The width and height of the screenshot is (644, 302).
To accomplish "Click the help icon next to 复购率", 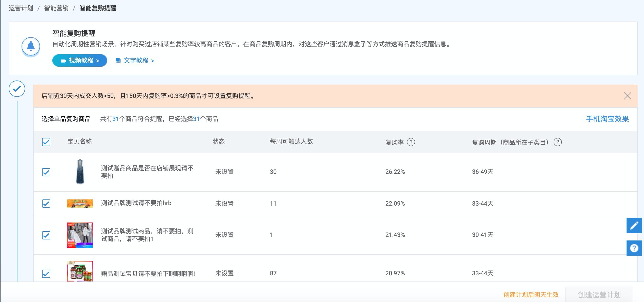I will point(411,142).
